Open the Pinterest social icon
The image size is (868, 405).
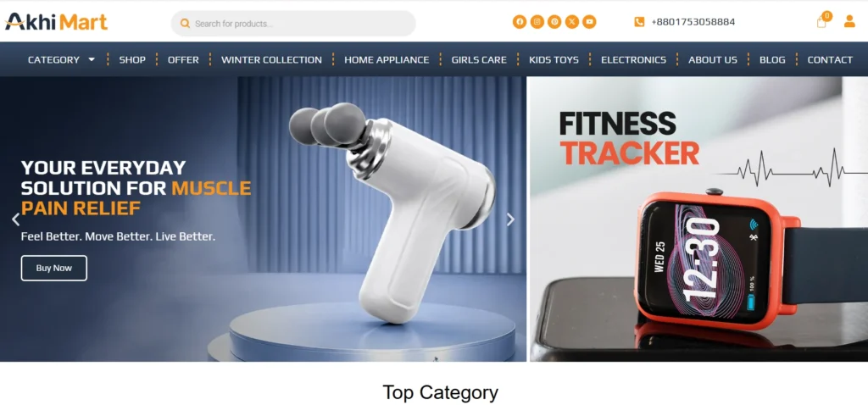pyautogui.click(x=554, y=22)
